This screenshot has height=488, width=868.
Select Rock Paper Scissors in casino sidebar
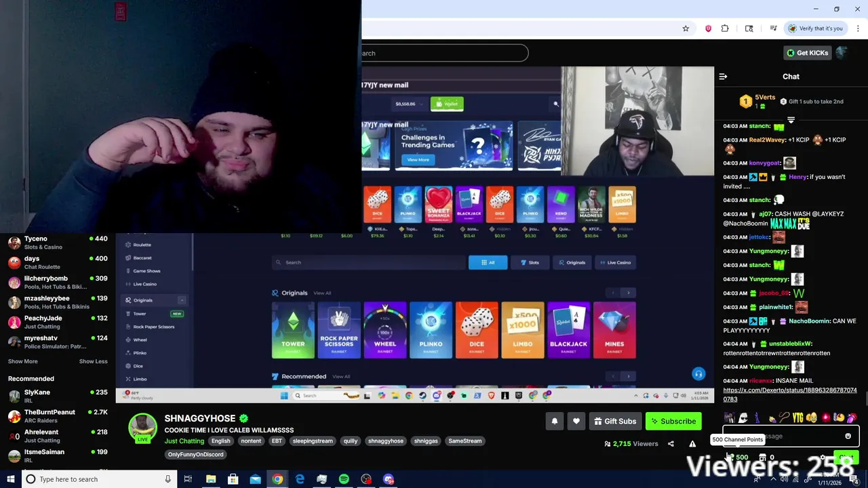pos(154,327)
